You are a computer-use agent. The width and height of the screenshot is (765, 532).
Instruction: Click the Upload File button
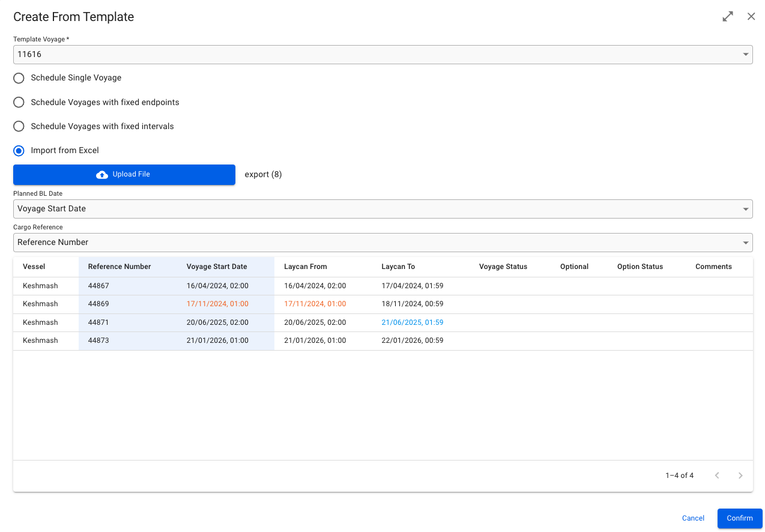click(124, 175)
